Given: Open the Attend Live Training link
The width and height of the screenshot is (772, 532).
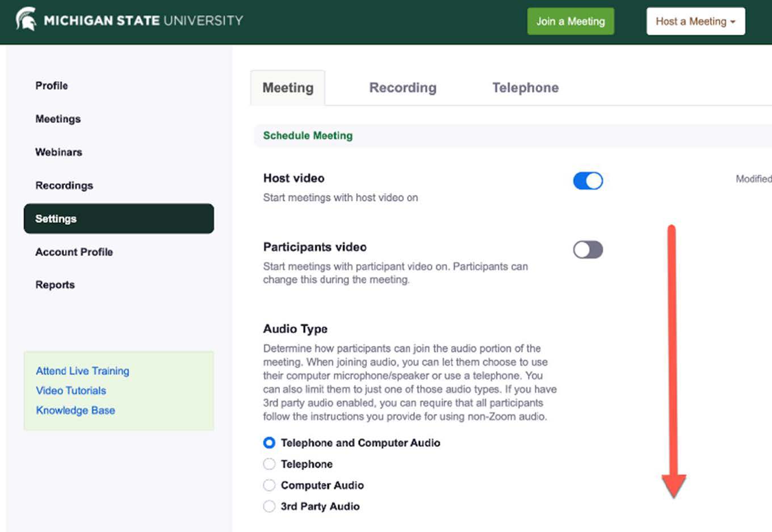Looking at the screenshot, I should pos(82,371).
